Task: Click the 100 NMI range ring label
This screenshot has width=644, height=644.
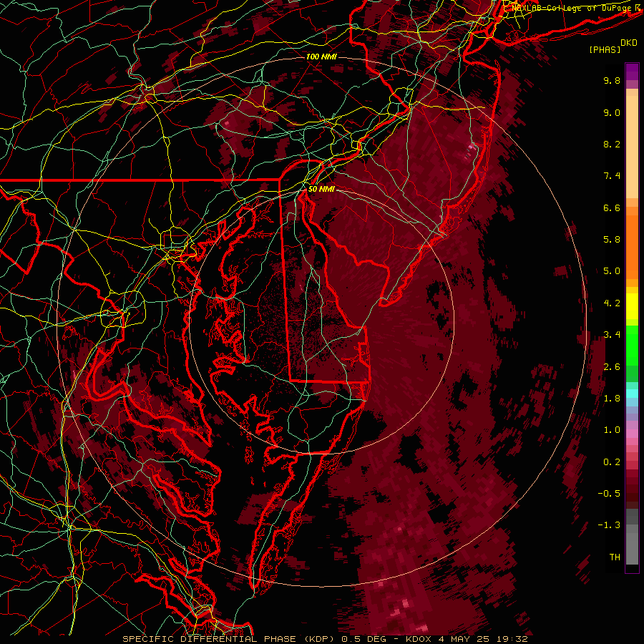Action: click(321, 57)
